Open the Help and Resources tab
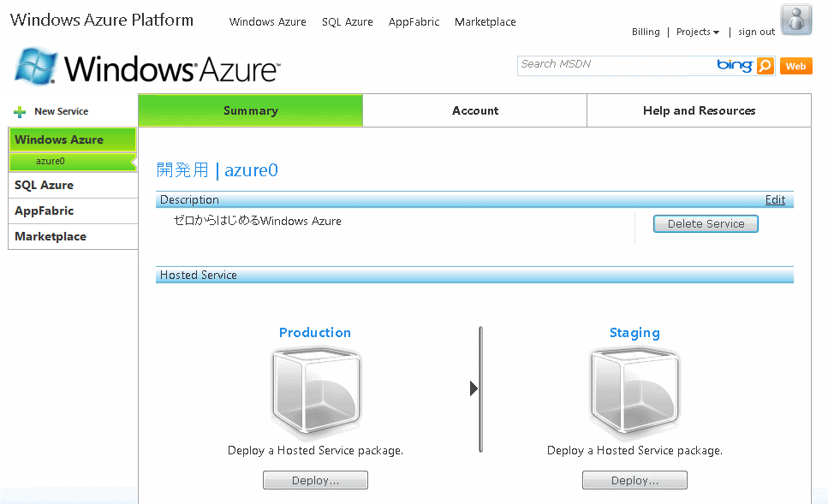828x504 pixels. tap(700, 110)
